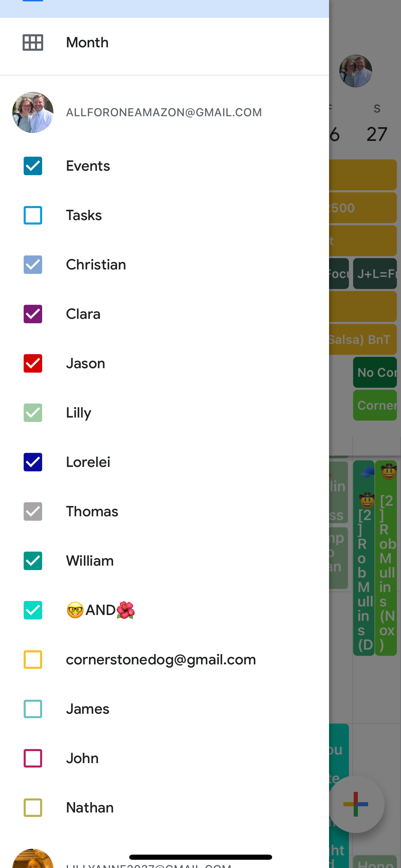This screenshot has width=401, height=868.
Task: Toggle the Lorelei calendar visibility
Action: [33, 462]
